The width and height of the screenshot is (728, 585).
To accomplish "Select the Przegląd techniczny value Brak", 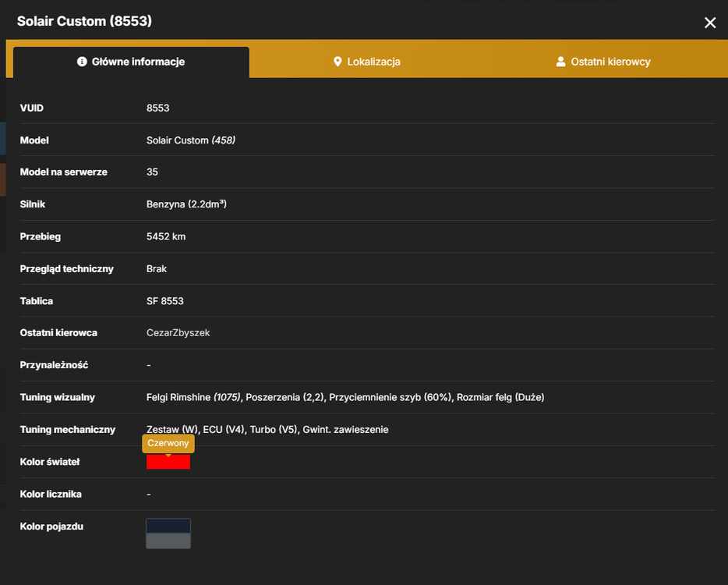I will pyautogui.click(x=157, y=269).
